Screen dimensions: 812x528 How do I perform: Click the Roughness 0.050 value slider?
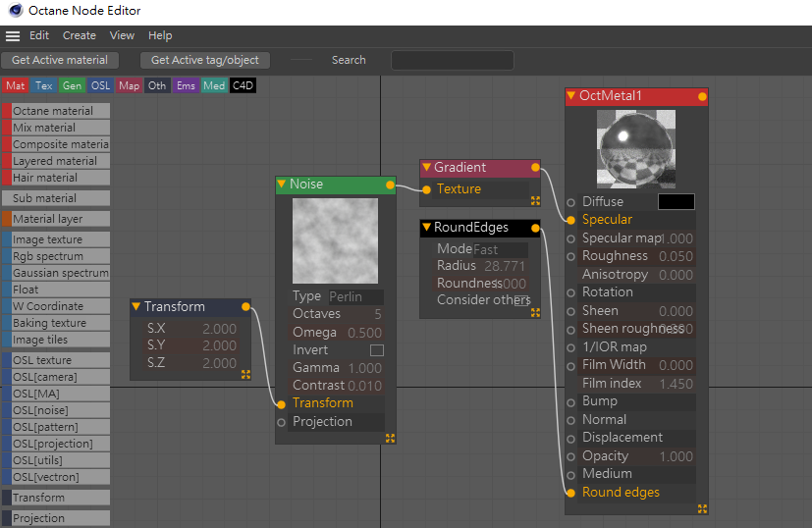point(636,257)
